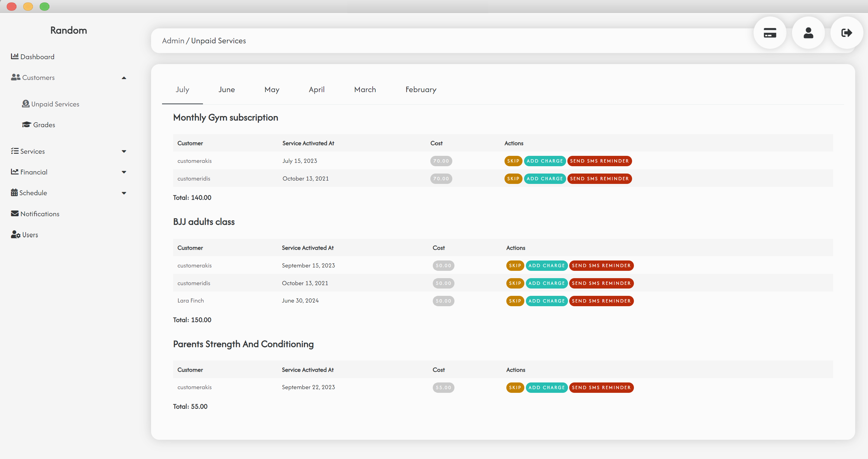
Task: Click the Services list icon
Action: point(14,151)
